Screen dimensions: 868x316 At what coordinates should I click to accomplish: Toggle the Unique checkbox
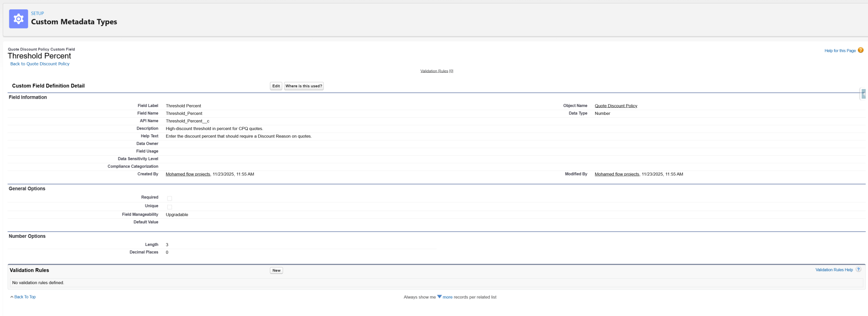(170, 207)
